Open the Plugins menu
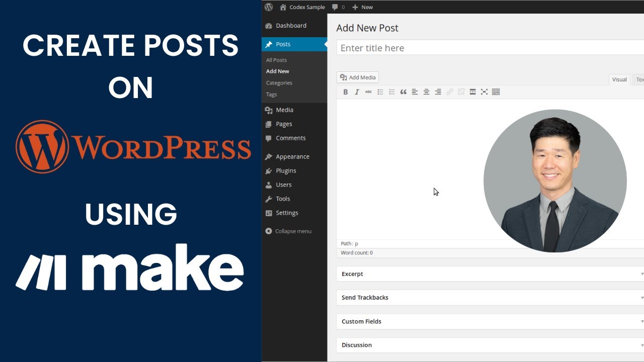The width and height of the screenshot is (644, 362). (x=294, y=170)
